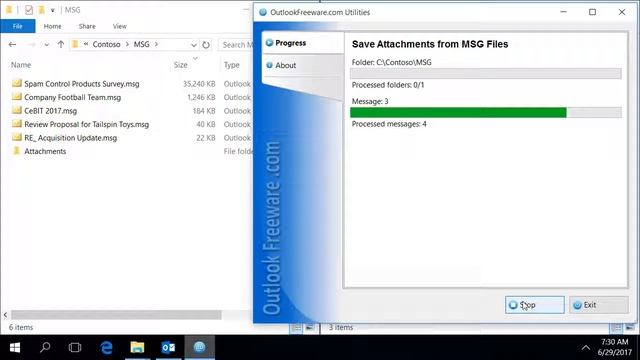Screen dimensions: 640x360
Task: Select RE_ Acquisition Update.msg file icon
Action: pyautogui.click(x=17, y=137)
